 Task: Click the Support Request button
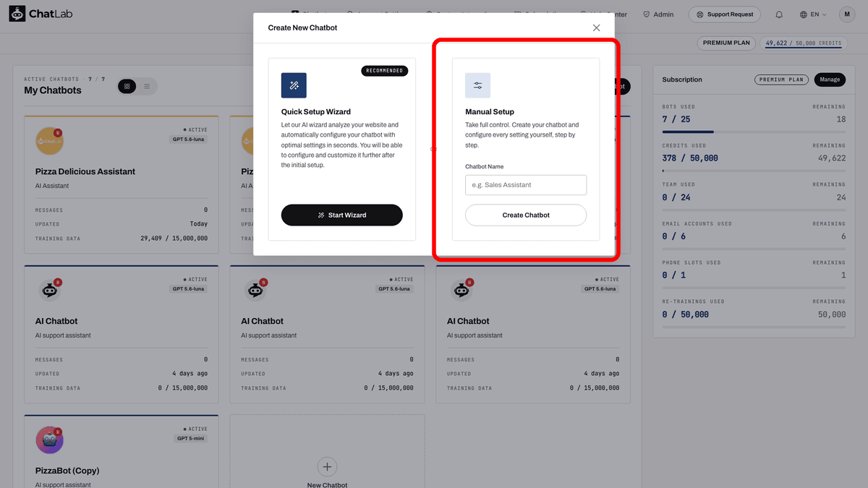(725, 14)
